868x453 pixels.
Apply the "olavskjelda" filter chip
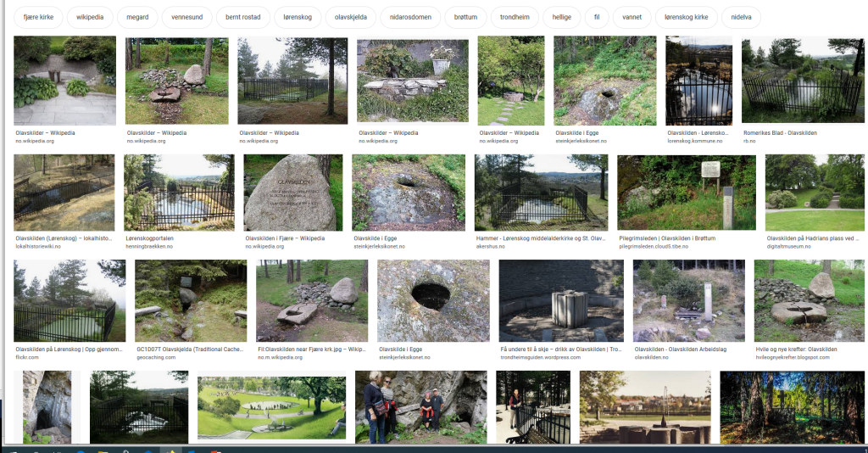pyautogui.click(x=349, y=17)
